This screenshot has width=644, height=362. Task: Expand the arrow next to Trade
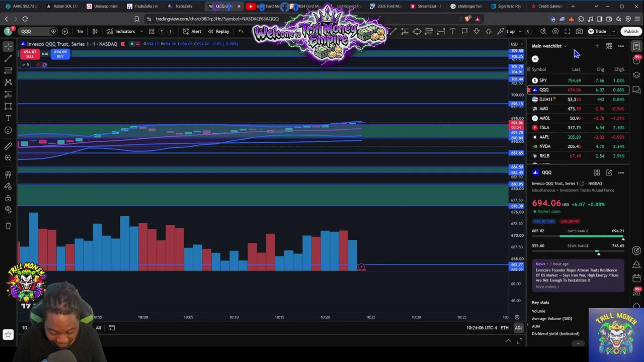[x=613, y=31]
